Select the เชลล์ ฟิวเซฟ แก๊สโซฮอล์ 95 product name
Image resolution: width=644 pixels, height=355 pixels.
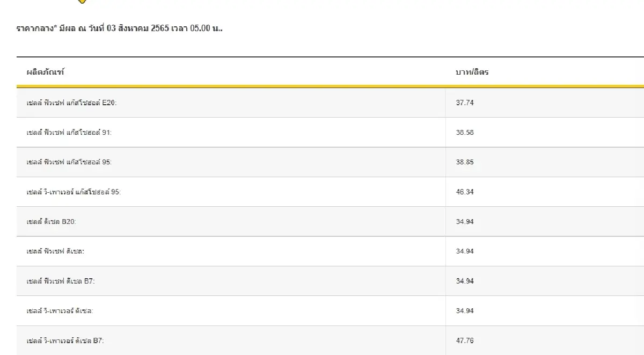tap(69, 162)
